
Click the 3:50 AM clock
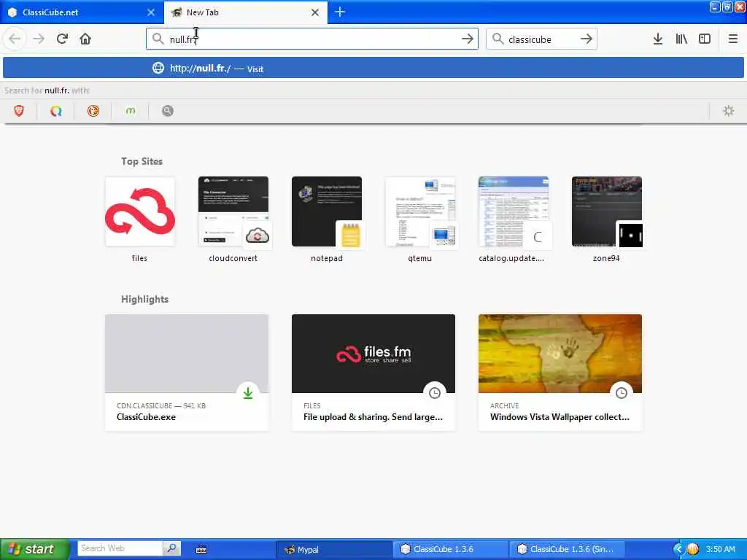point(720,549)
